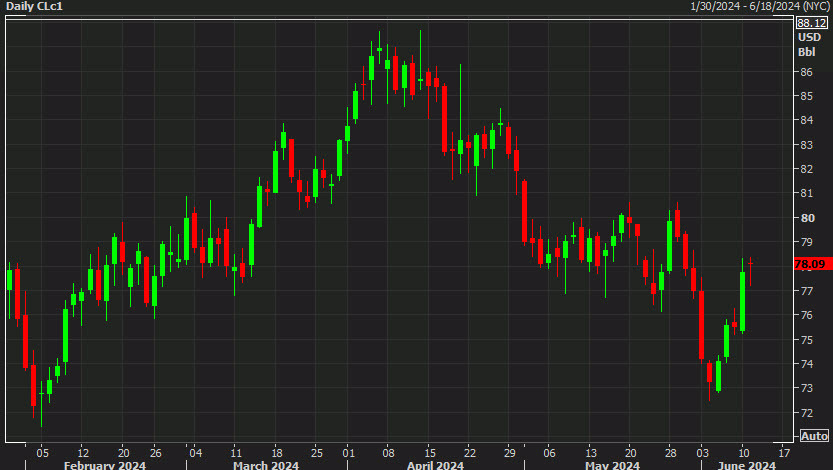Click the 03 date tick in June
The image size is (833, 470).
[703, 453]
